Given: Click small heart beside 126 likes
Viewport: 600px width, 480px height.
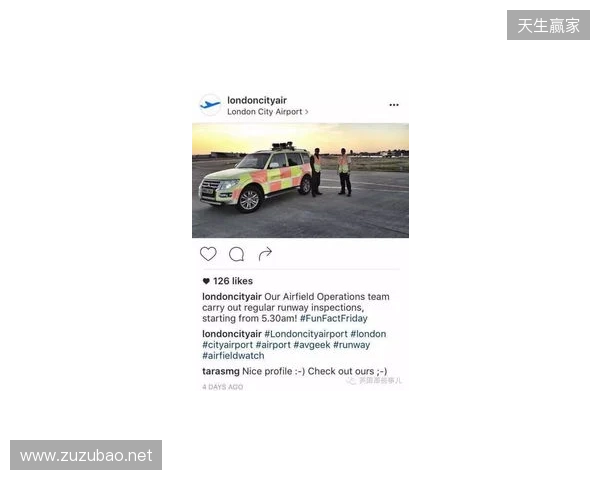Looking at the screenshot, I should 206,281.
